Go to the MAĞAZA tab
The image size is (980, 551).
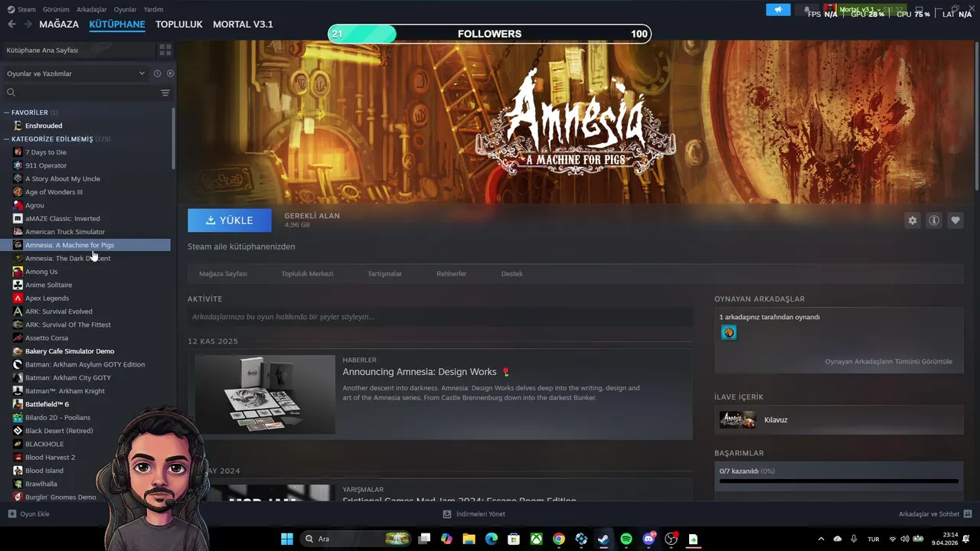coord(59,24)
